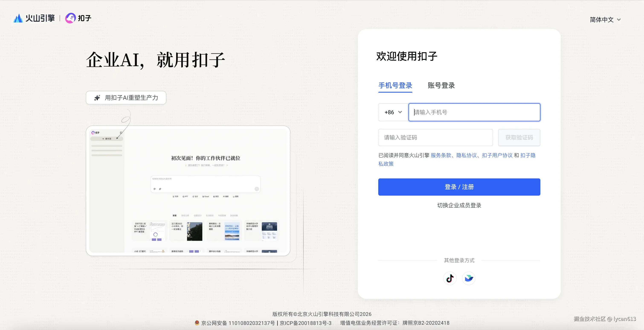Click the sparkle icon beside 用扣子AI重塑生产力
Viewport: 644px width, 330px height.
click(x=97, y=98)
